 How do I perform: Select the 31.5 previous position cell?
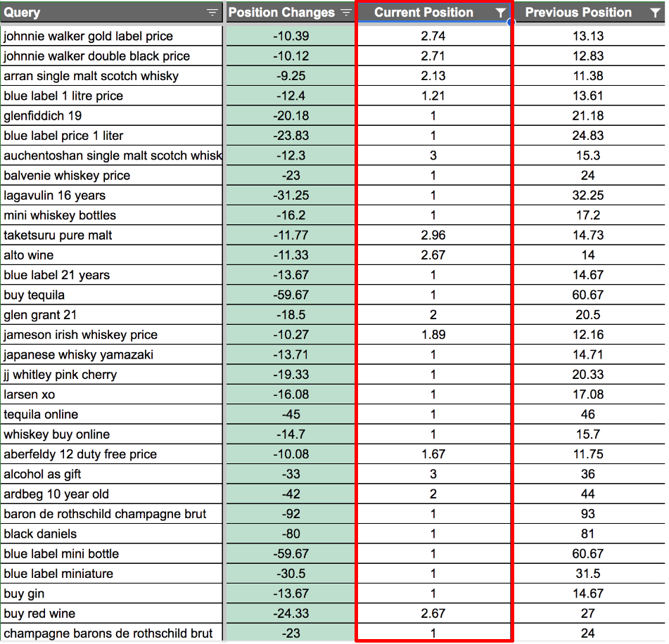click(588, 573)
